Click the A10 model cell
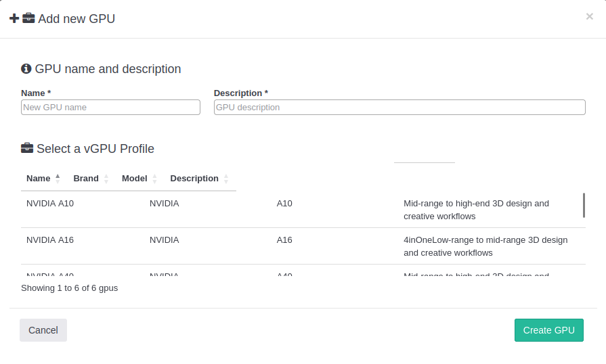 (284, 203)
